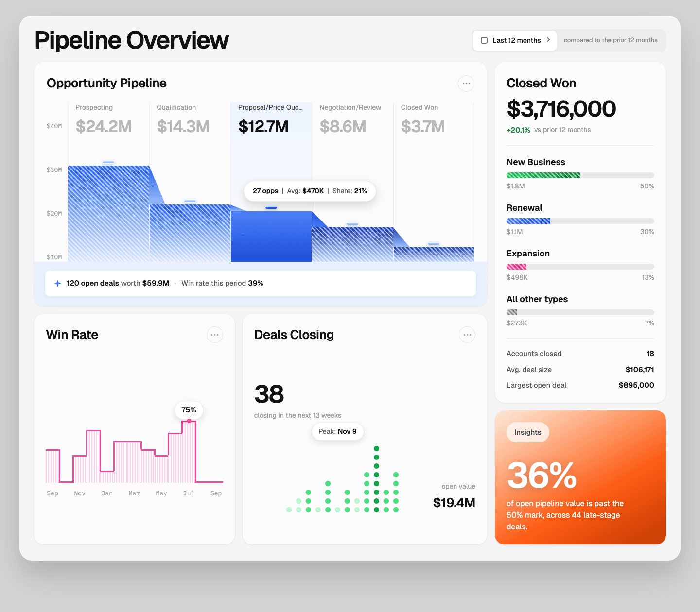Screen dimensions: 700x612
Task: Click the $14.3M Qualification amount
Action: (183, 127)
